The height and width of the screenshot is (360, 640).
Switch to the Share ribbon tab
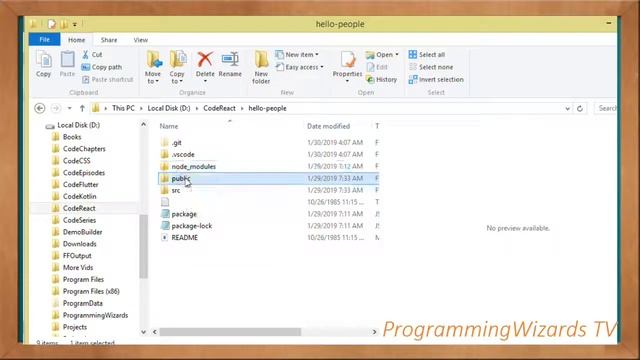click(109, 40)
